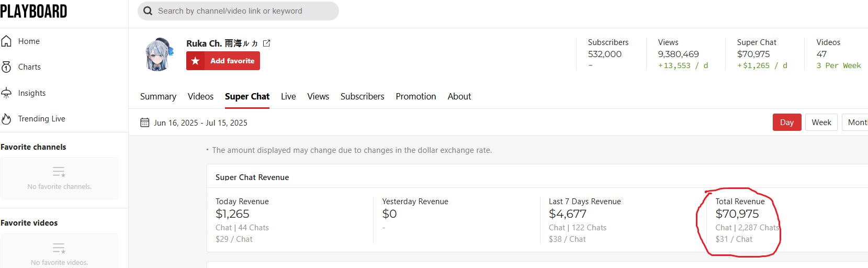Click the Charts ranking icon
Image resolution: width=868 pixels, height=268 pixels.
pyautogui.click(x=6, y=67)
